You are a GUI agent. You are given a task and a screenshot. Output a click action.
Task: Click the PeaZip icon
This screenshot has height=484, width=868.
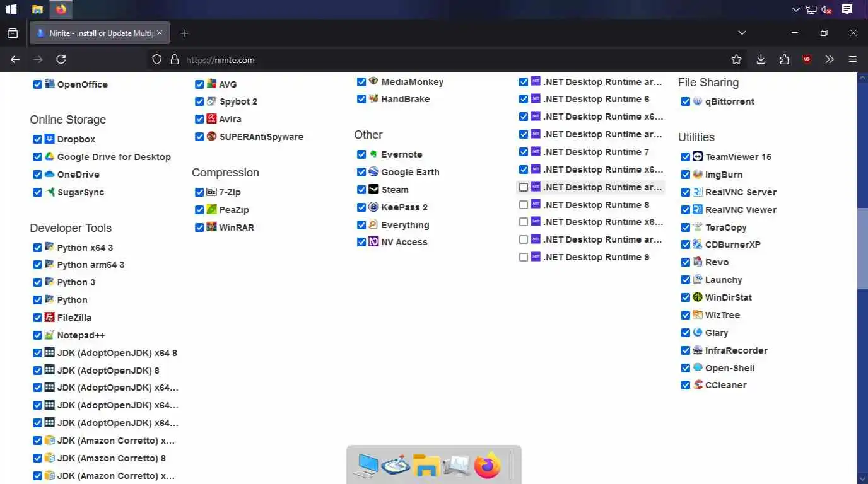point(211,209)
